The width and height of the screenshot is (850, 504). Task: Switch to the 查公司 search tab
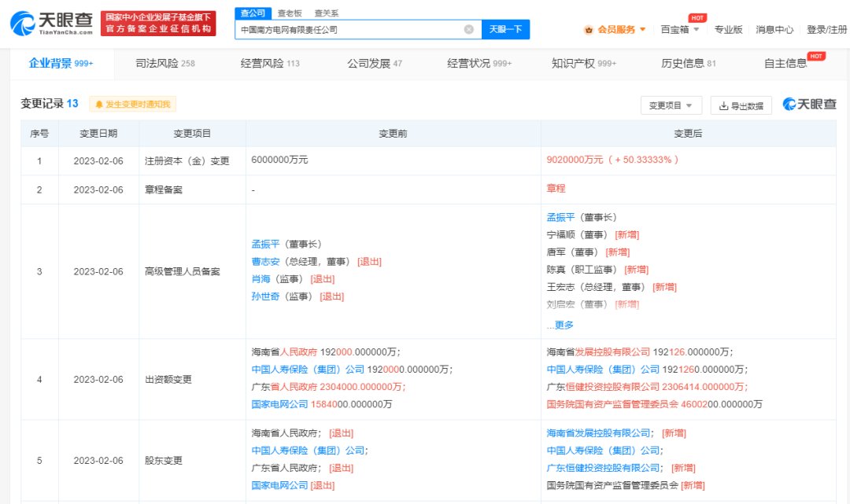[253, 13]
